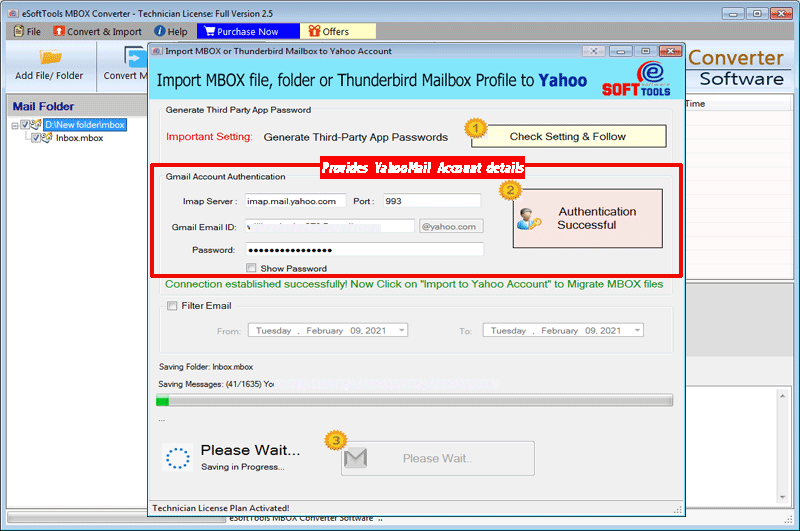This screenshot has width=800, height=531.
Task: Click the Mail Folder panel heading
Action: (43, 106)
